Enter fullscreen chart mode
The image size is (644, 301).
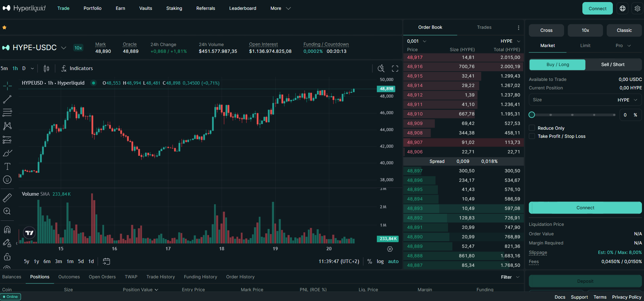395,68
